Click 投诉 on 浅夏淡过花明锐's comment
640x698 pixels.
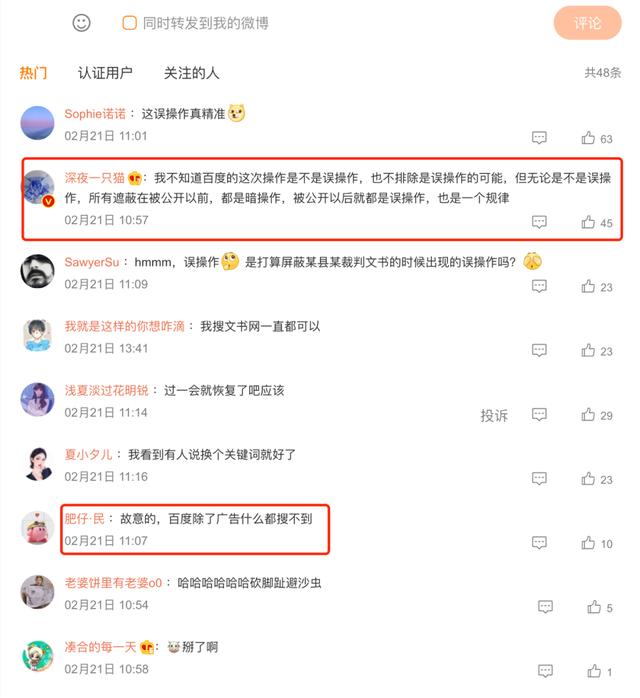coord(494,415)
